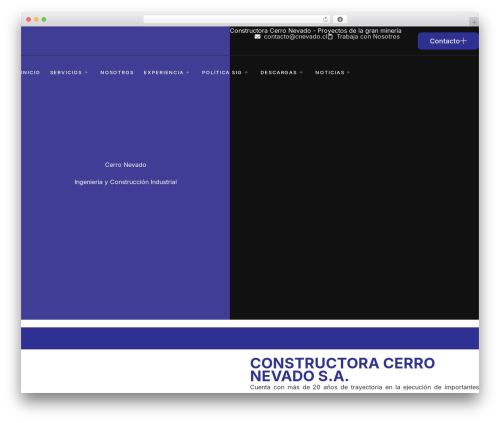
Task: Click the site title Constructora Cerro Nevado
Action: [x=315, y=30]
